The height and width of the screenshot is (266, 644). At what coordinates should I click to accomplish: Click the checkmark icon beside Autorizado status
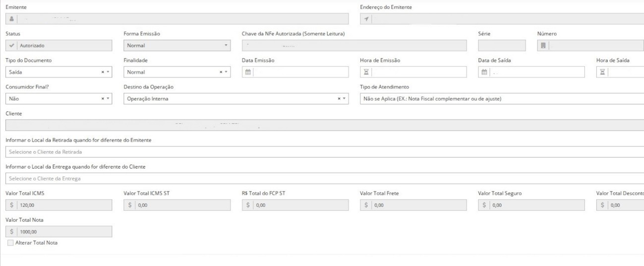11,45
